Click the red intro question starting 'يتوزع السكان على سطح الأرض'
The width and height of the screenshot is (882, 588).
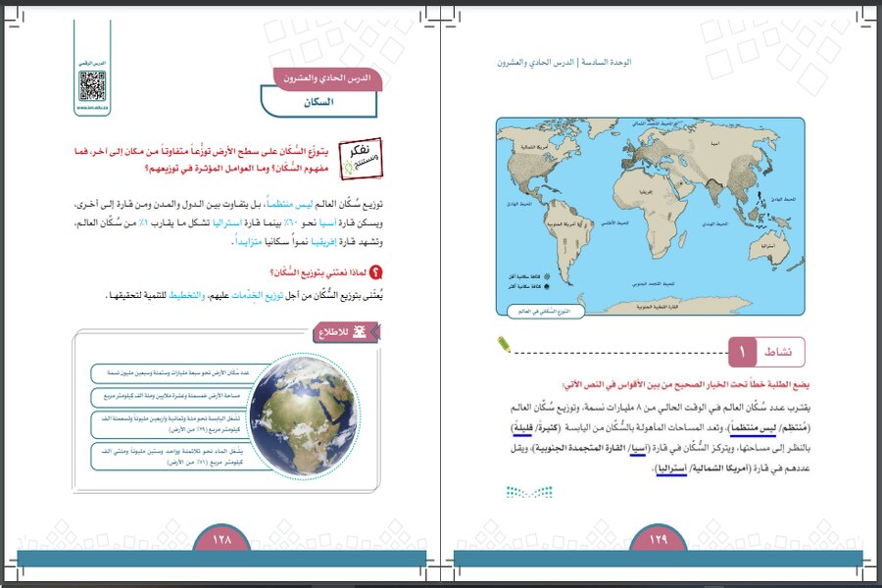pyautogui.click(x=201, y=160)
